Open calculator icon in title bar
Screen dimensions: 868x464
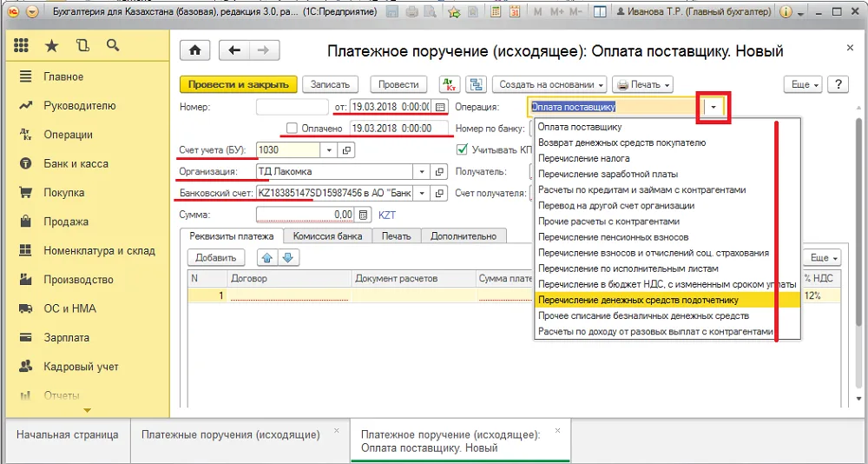point(496,11)
